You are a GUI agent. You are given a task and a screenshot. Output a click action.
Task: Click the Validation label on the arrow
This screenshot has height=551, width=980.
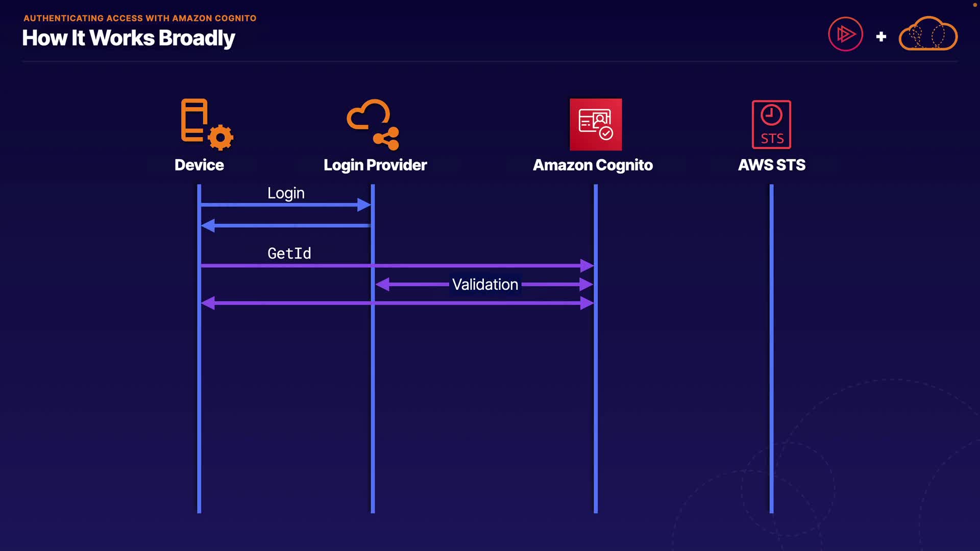[x=485, y=285]
